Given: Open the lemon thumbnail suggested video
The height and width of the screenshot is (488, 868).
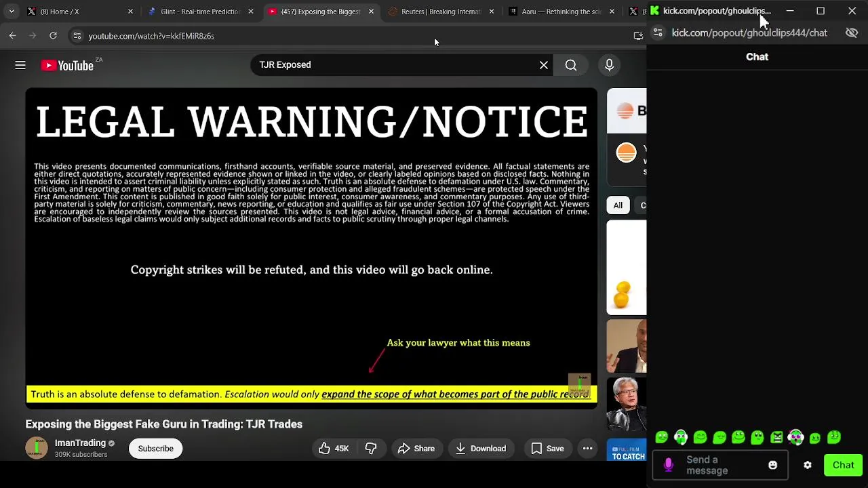Looking at the screenshot, I should (x=627, y=268).
